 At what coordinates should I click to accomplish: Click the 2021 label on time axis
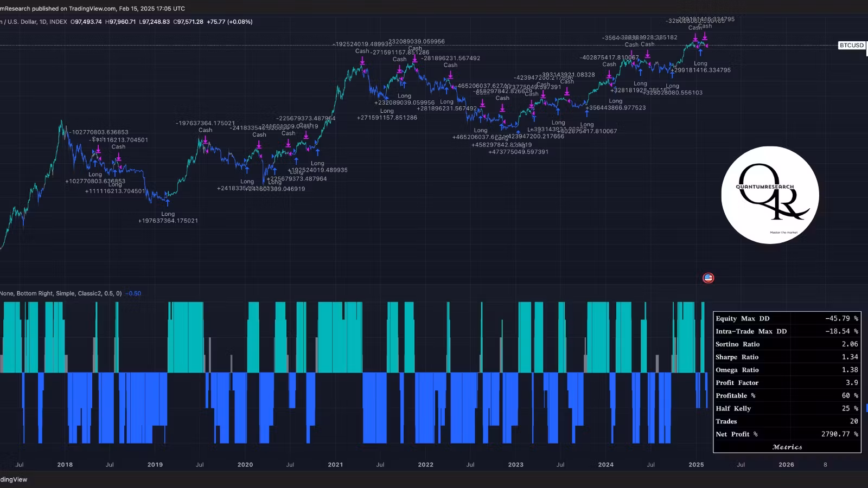tap(335, 465)
